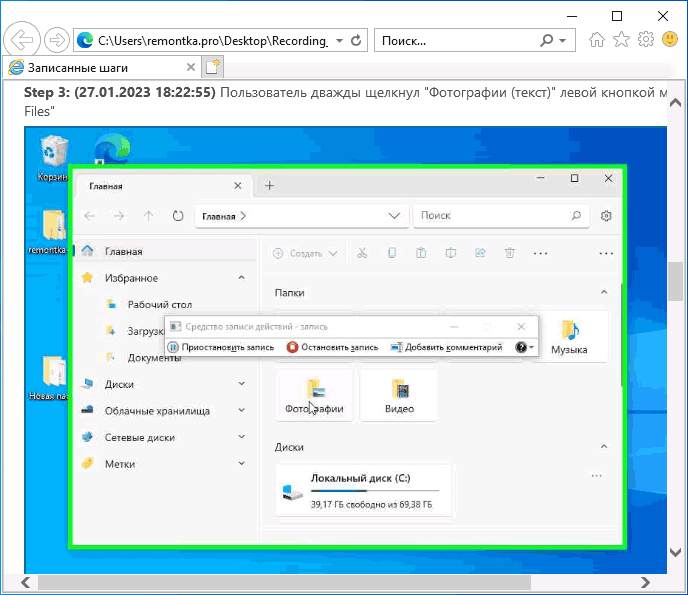Select the Корзина desktop icon
The width and height of the screenshot is (688, 595).
53,158
